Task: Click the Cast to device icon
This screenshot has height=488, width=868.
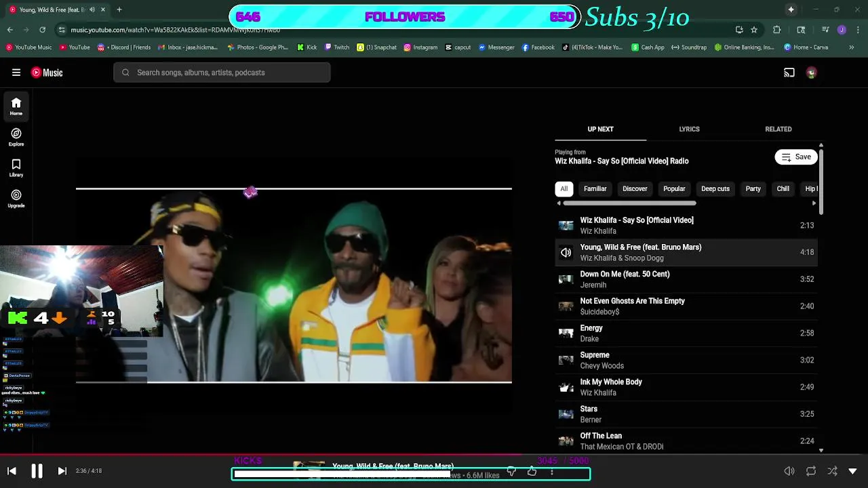Action: [x=789, y=73]
